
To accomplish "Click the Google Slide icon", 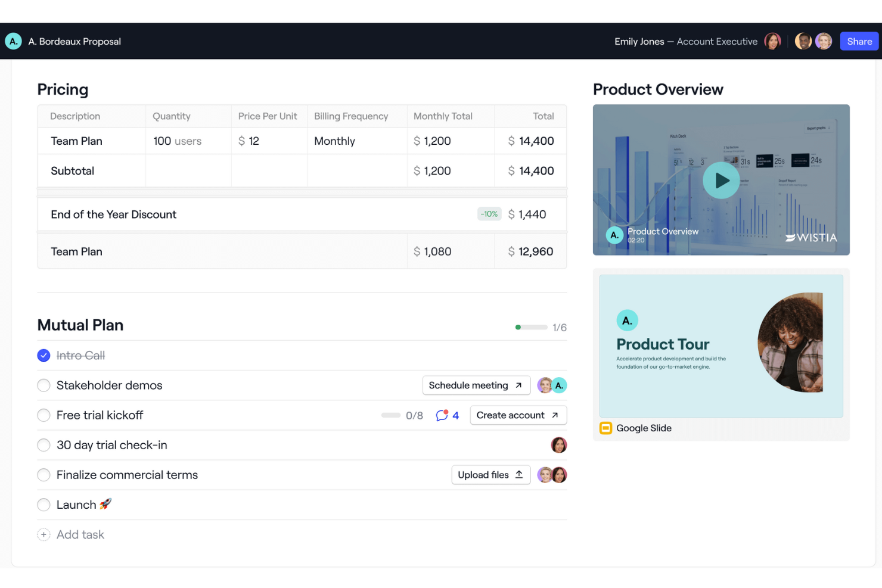I will point(606,428).
